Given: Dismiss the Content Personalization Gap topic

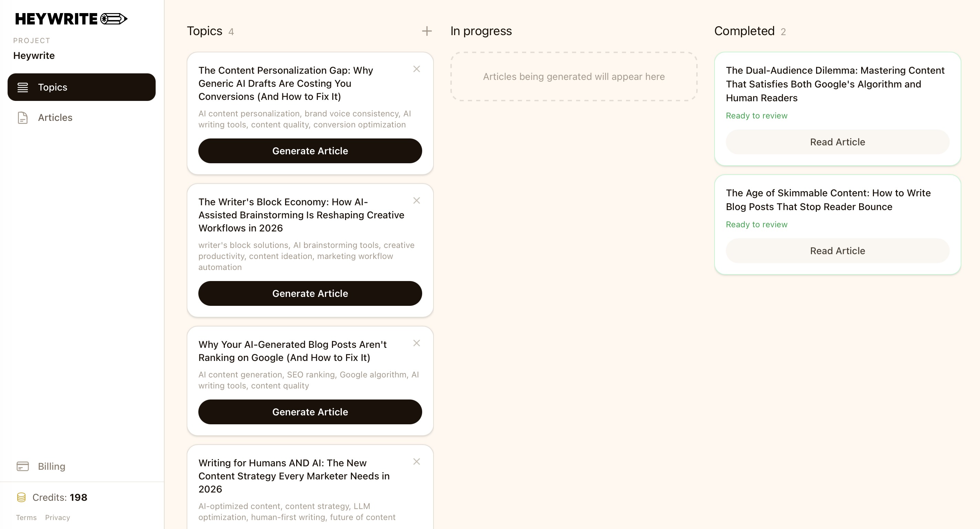Looking at the screenshot, I should pyautogui.click(x=417, y=69).
